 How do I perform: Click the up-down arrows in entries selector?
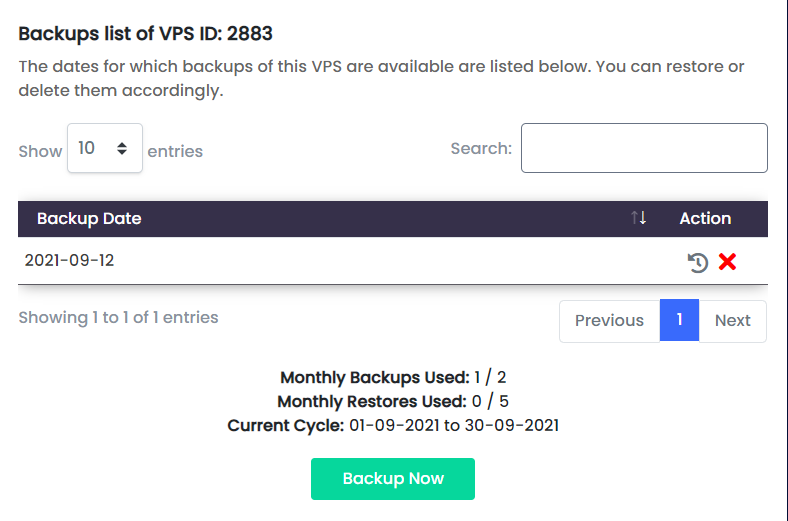tap(122, 148)
